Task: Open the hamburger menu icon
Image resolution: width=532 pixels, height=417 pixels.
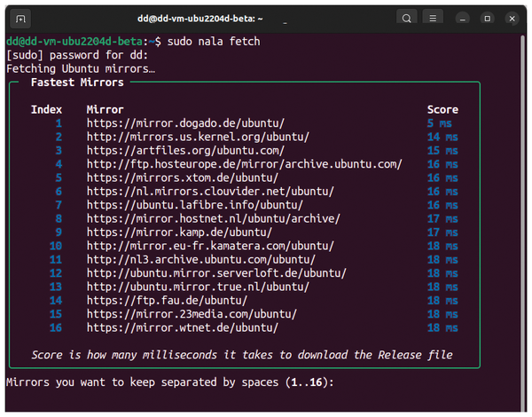Action: [433, 18]
